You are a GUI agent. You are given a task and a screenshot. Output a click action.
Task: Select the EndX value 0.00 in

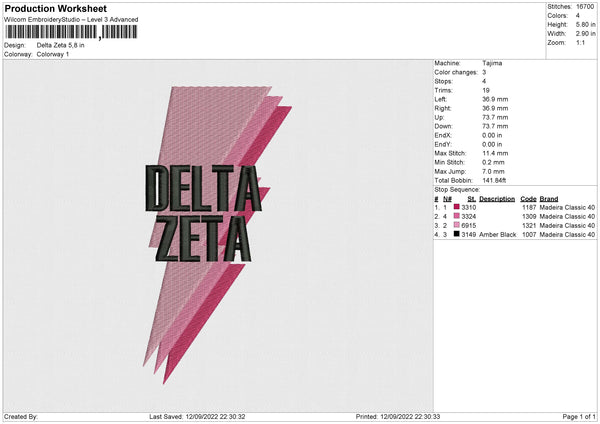[492, 135]
